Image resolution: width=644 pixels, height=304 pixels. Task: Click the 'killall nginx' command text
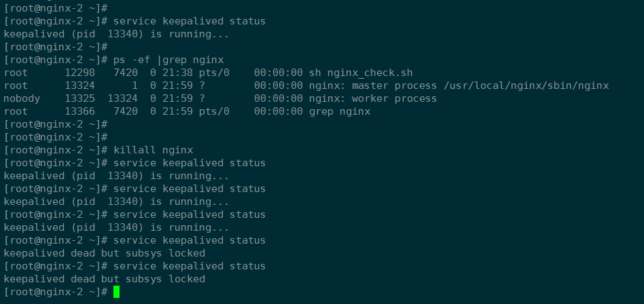click(154, 150)
